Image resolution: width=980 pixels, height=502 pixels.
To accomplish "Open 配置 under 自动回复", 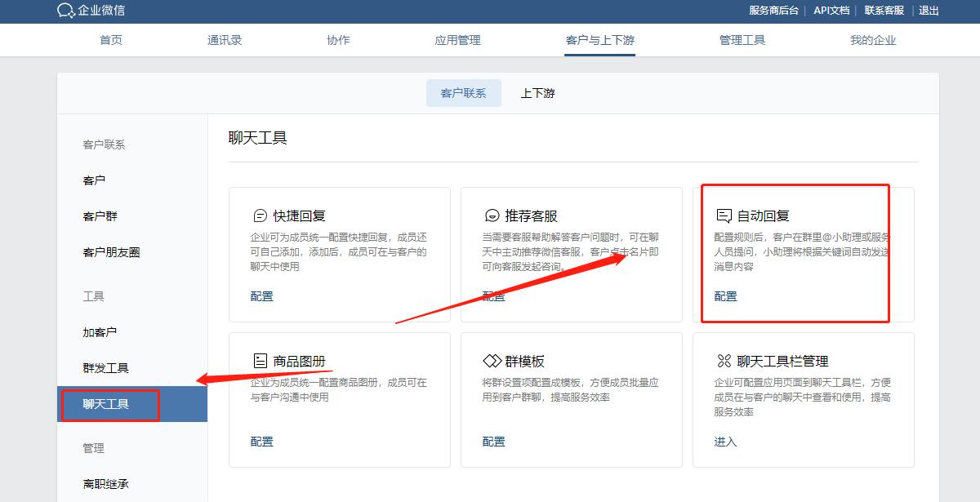I will coord(726,296).
